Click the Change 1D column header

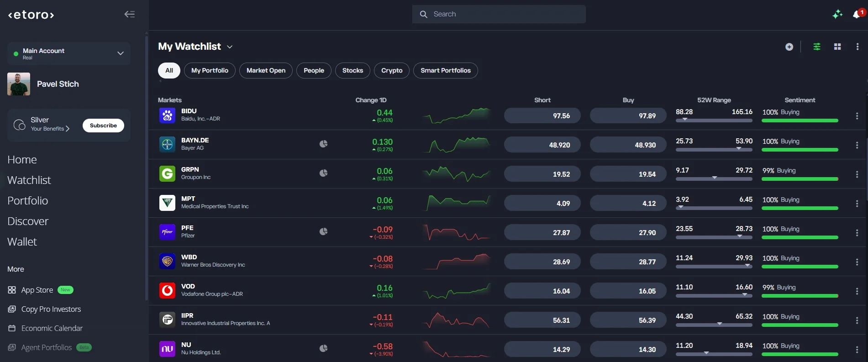click(x=371, y=100)
